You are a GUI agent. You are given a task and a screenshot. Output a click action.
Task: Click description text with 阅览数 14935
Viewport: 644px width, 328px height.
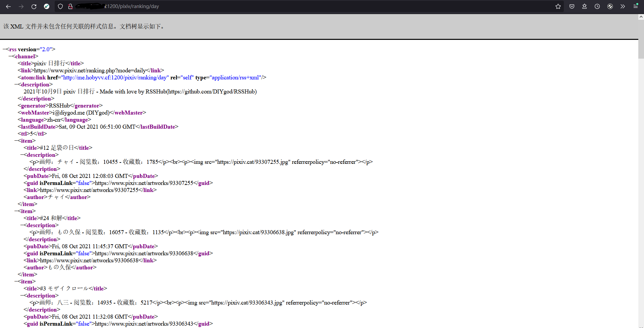[x=198, y=303]
